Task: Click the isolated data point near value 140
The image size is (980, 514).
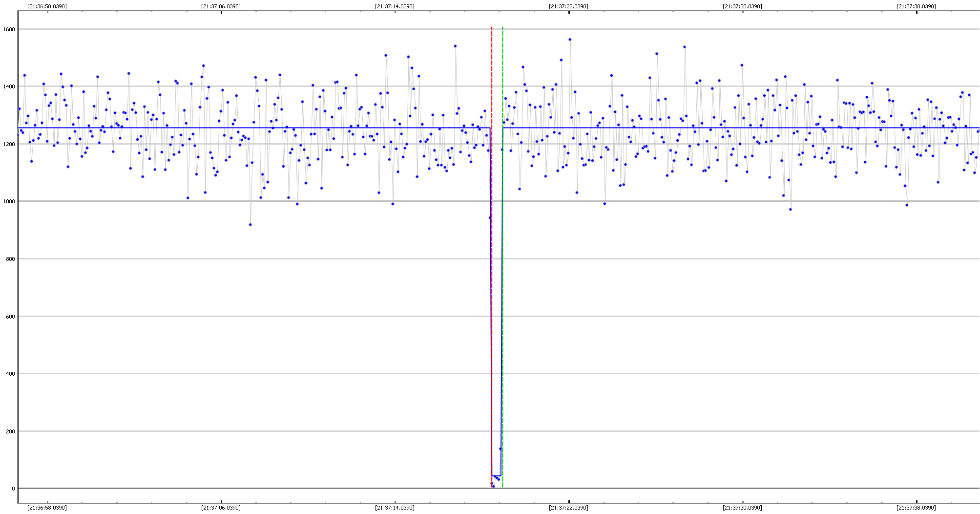Action: pos(500,449)
